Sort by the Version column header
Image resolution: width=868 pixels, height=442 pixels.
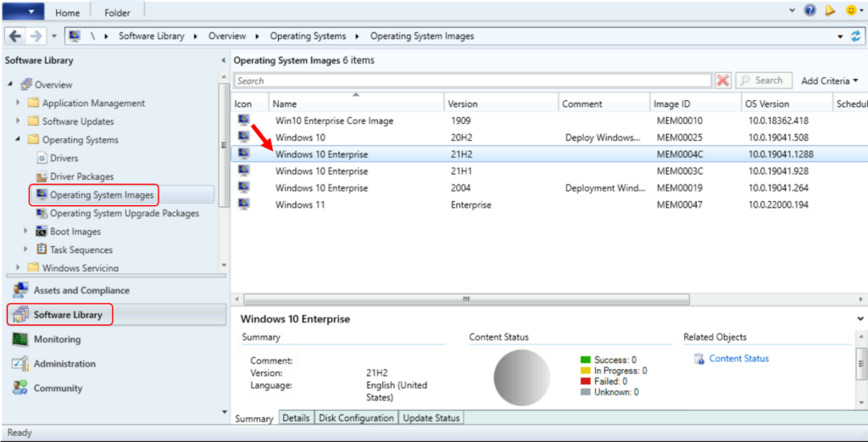(501, 104)
